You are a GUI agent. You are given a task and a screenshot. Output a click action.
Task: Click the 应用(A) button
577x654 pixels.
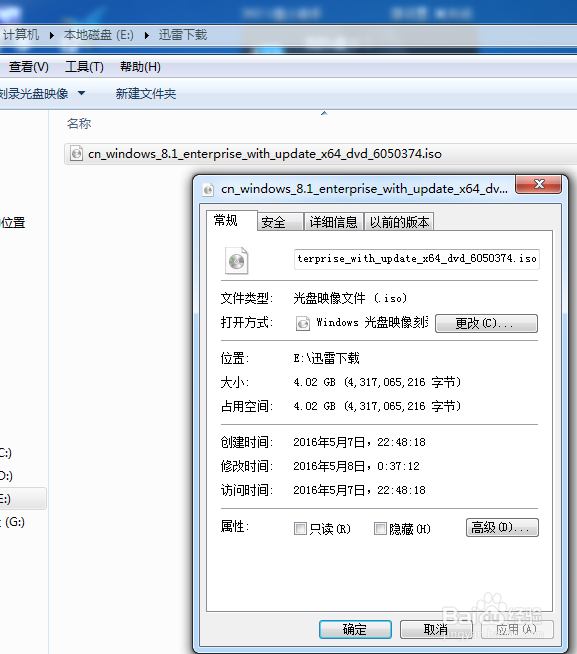pyautogui.click(x=517, y=629)
